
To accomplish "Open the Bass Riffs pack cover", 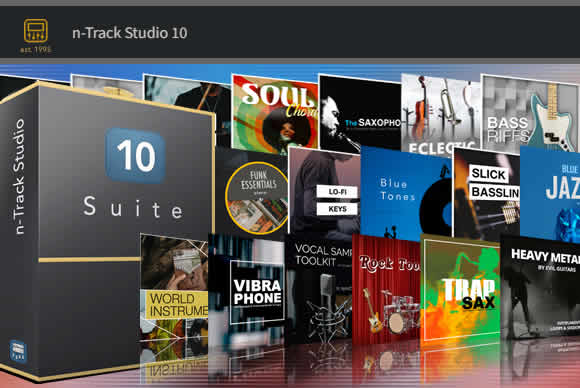I will tap(530, 114).
